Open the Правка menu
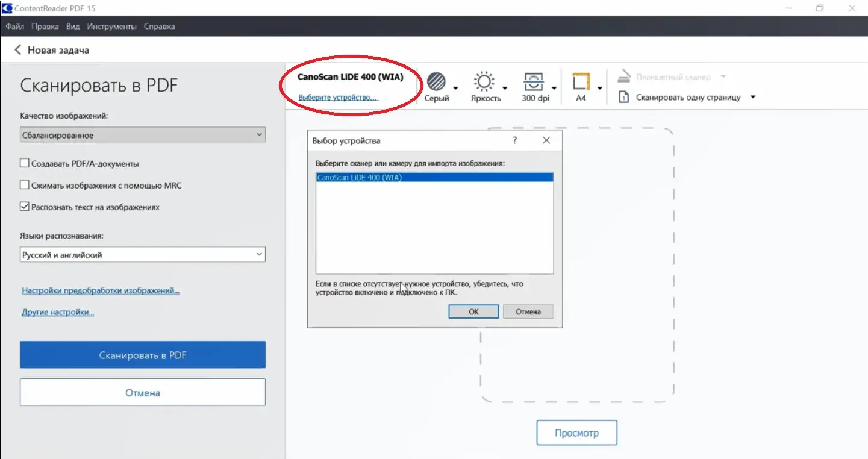Image resolution: width=868 pixels, height=459 pixels. click(45, 27)
